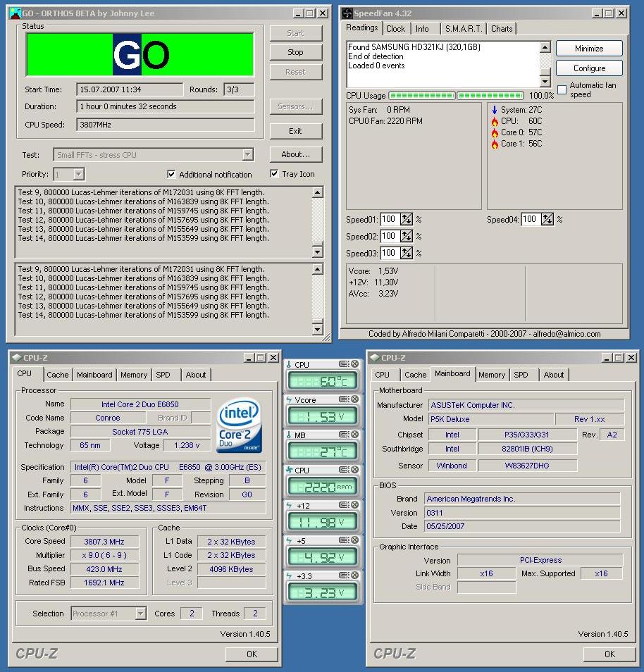Open the Cache tab in the left CPU-Z window
Image resolution: width=644 pixels, height=672 pixels.
58,375
